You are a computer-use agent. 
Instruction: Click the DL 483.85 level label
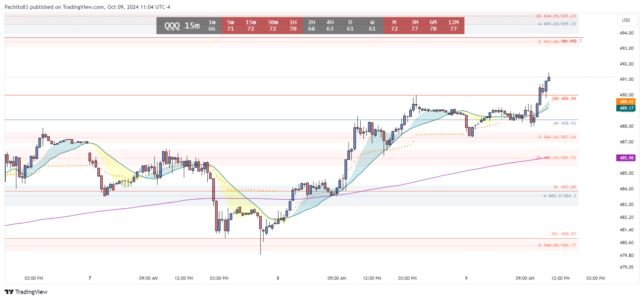click(565, 187)
